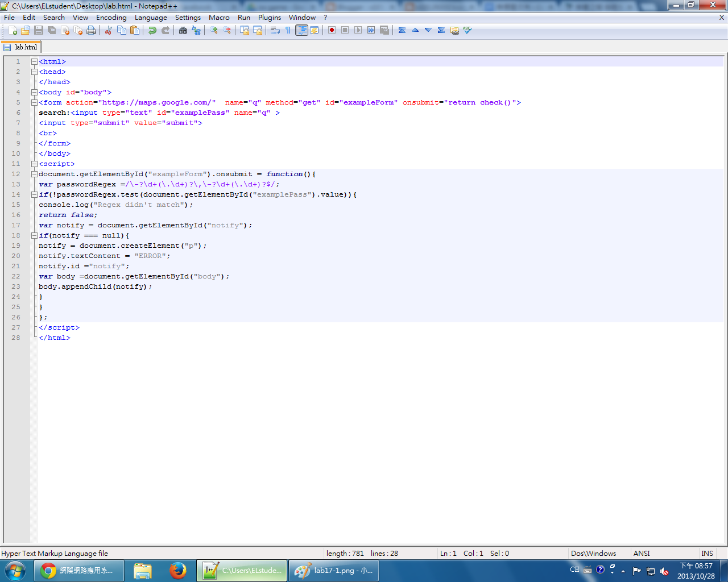Click the Stop Recording macro icon
Screen dimensions: 728x582
tap(345, 30)
